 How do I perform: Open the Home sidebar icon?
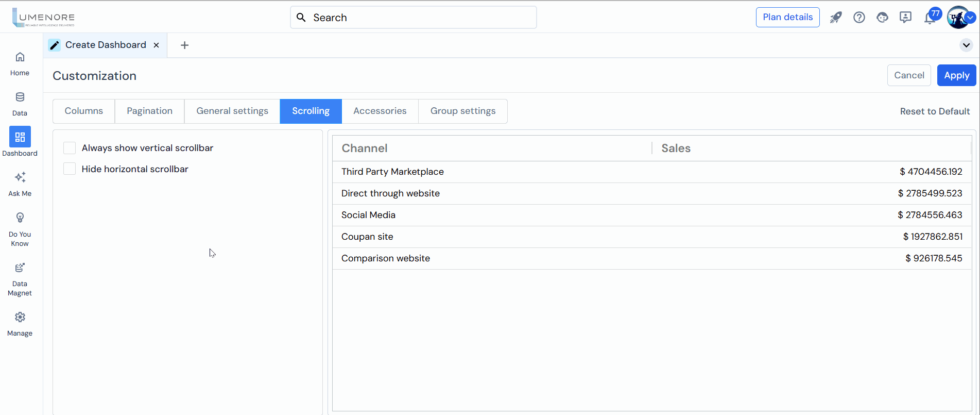[20, 58]
